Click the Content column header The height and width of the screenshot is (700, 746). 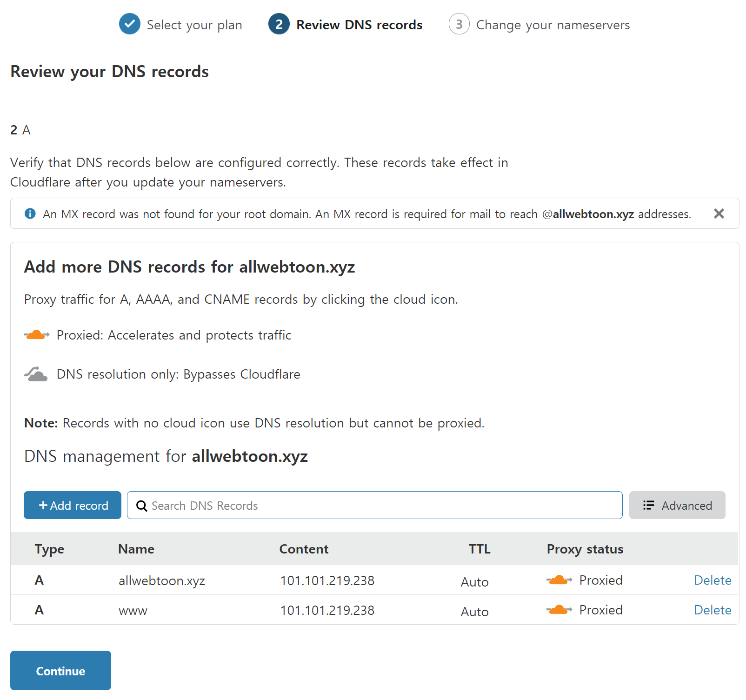pyautogui.click(x=304, y=549)
